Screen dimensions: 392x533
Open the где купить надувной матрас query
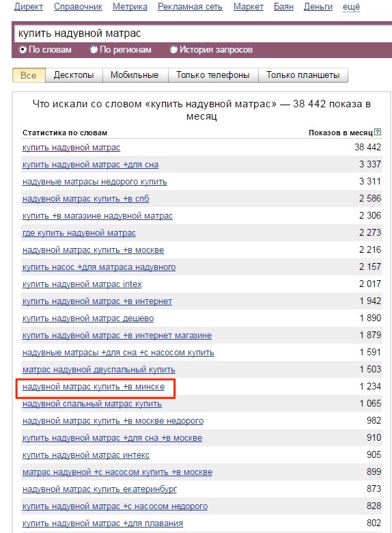coord(79,233)
